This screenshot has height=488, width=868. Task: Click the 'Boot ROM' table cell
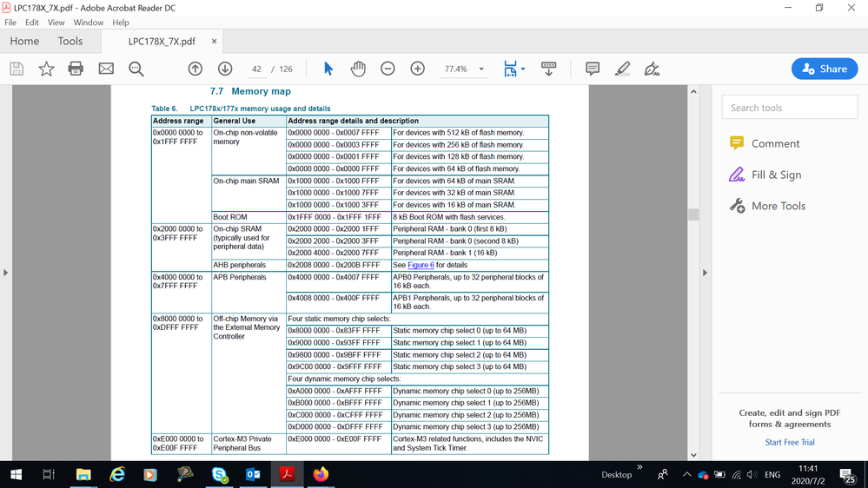pos(248,217)
